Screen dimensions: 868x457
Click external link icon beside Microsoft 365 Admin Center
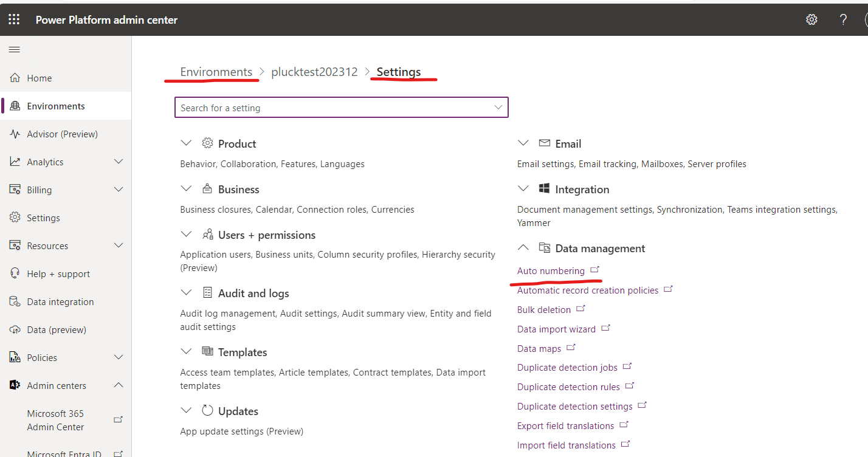click(119, 419)
